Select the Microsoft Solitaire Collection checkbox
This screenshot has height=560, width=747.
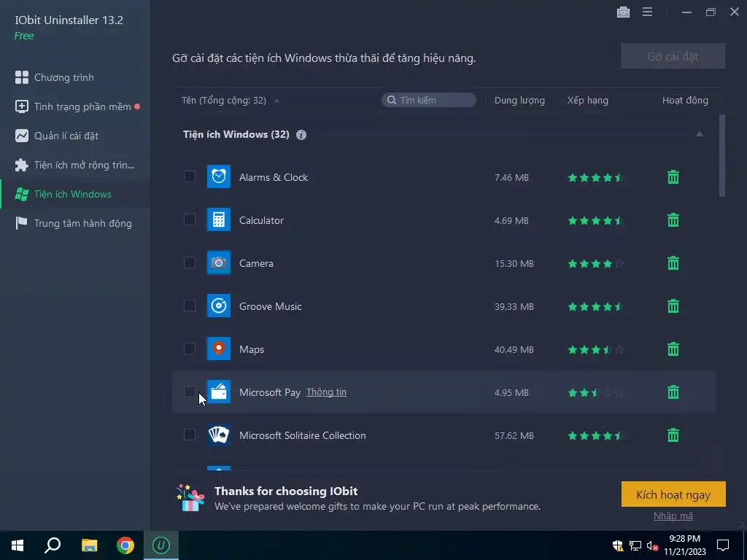tap(190, 435)
